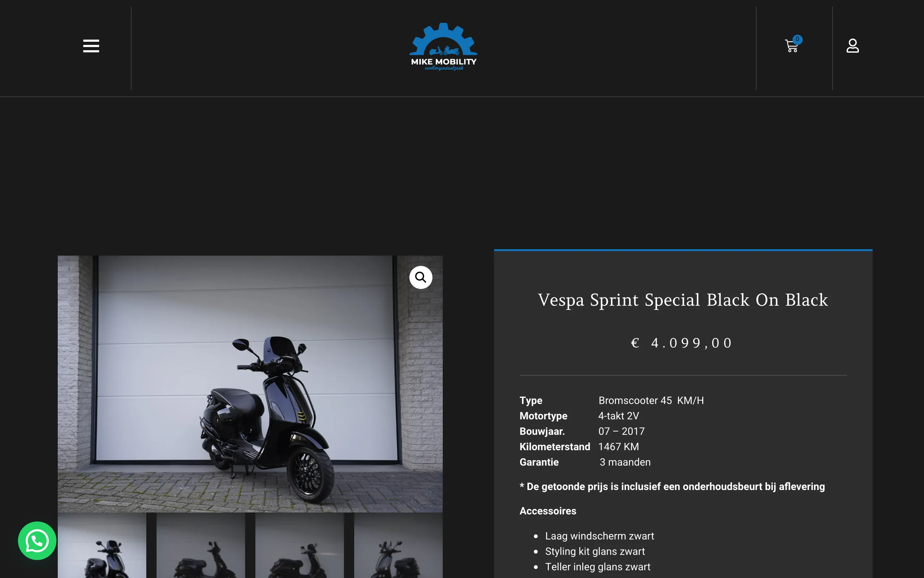
Task: Open the shopping cart
Action: point(791,46)
